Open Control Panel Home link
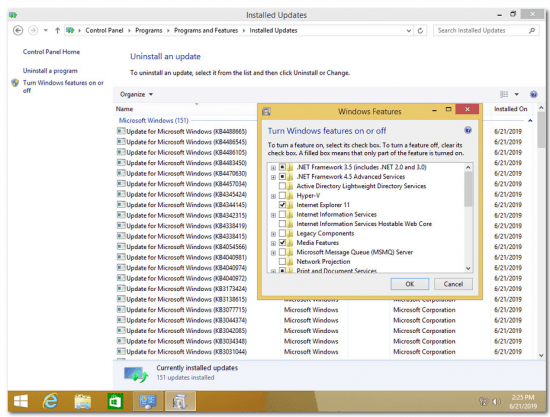The image size is (550, 417). coord(51,52)
